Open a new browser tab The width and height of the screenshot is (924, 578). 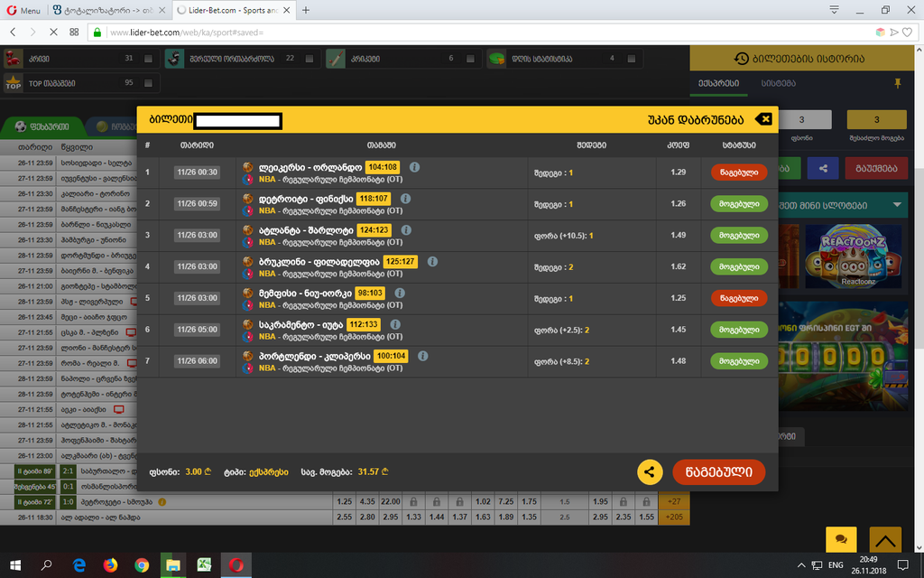tap(306, 10)
